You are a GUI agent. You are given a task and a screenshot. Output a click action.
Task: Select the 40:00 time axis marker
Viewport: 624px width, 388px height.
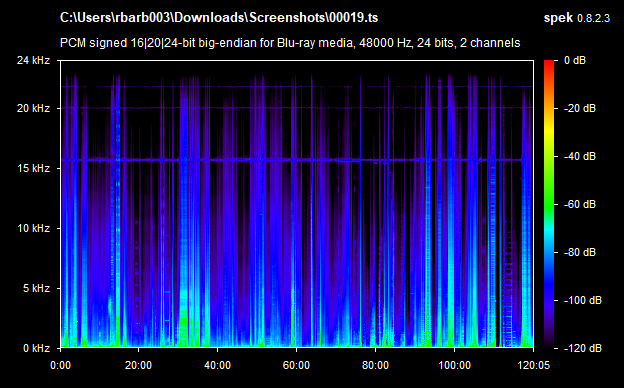217,365
